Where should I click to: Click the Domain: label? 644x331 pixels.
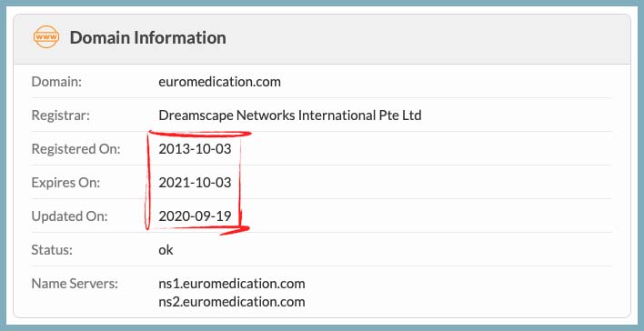(56, 82)
